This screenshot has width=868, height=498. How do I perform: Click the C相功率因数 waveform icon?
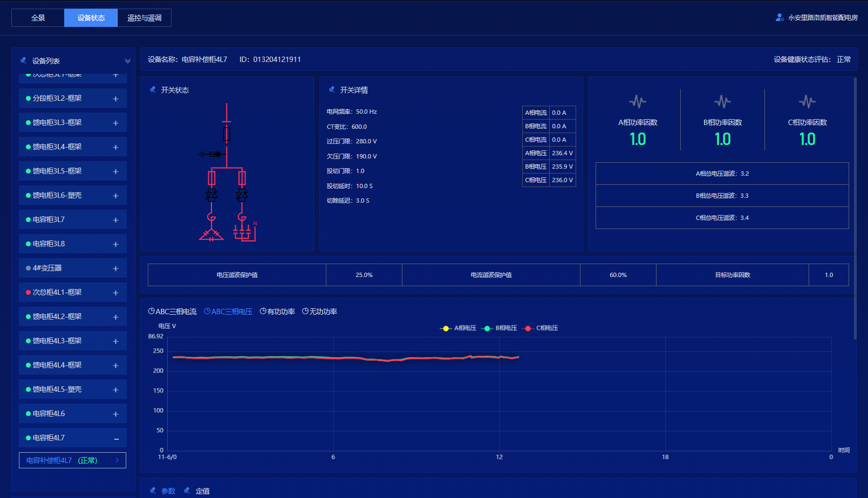click(x=807, y=101)
